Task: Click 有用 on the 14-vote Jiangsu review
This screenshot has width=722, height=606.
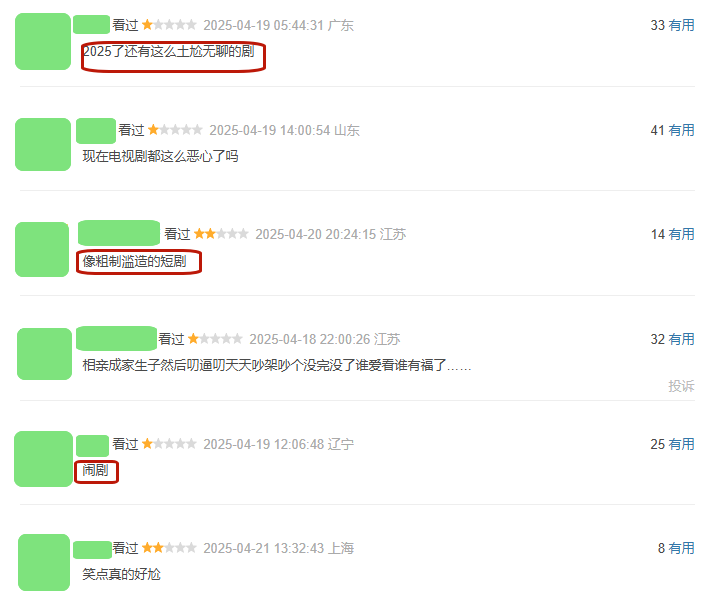Action: (681, 234)
